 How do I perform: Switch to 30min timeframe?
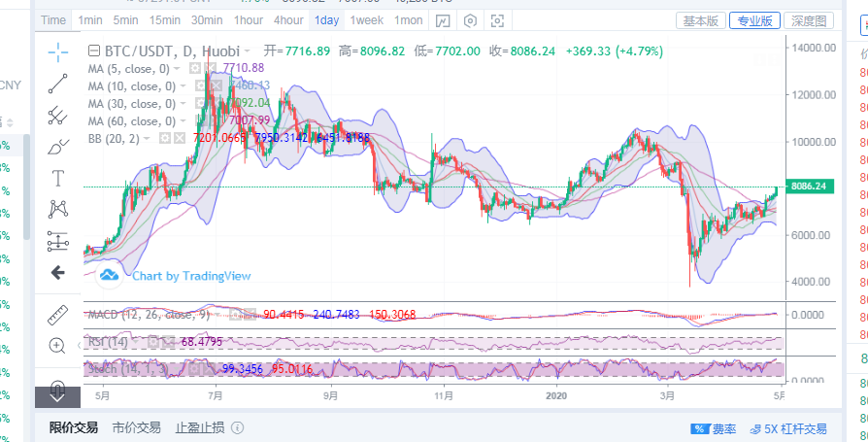tap(207, 20)
